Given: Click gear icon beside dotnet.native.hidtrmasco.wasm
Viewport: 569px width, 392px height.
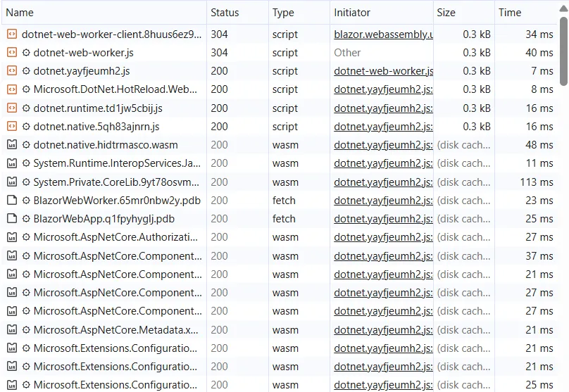Looking at the screenshot, I should click(x=26, y=145).
